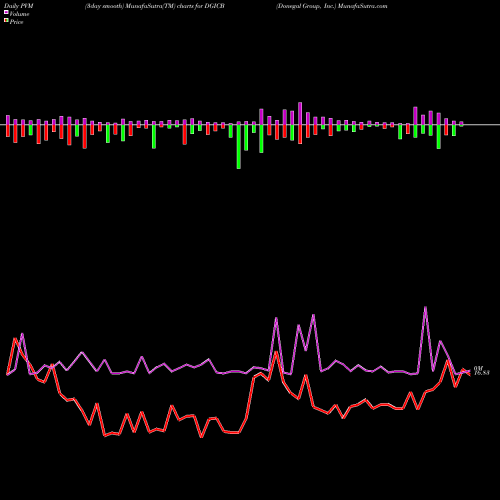Click the tallest magenta volume line peak
Screen dimensions: 500x500
pos(425,307)
